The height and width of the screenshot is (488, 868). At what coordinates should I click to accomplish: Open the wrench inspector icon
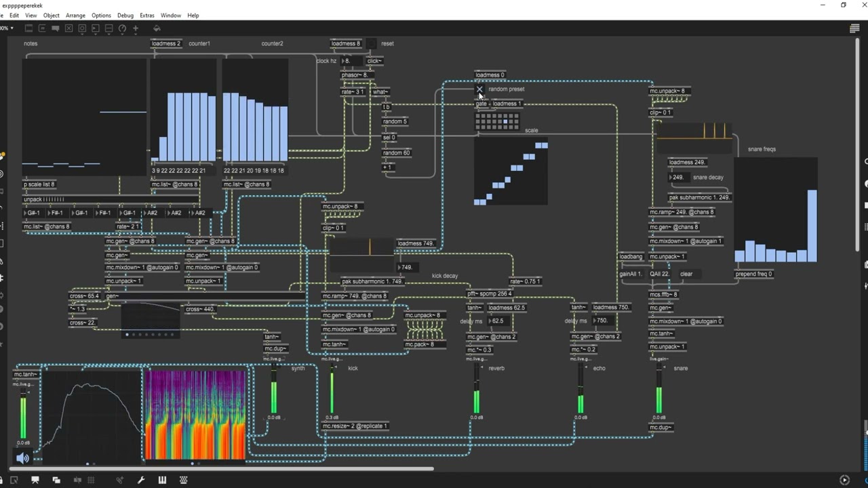141,480
